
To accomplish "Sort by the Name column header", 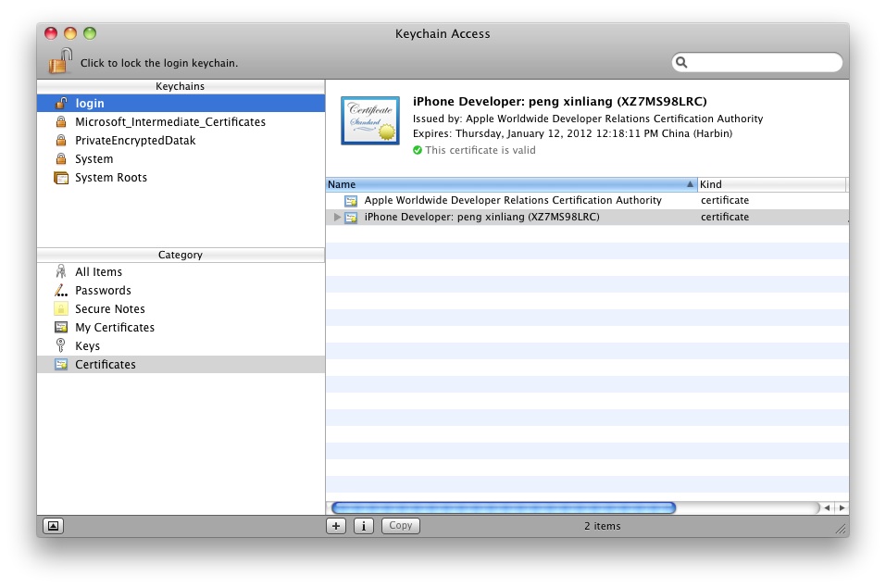I will click(x=511, y=184).
